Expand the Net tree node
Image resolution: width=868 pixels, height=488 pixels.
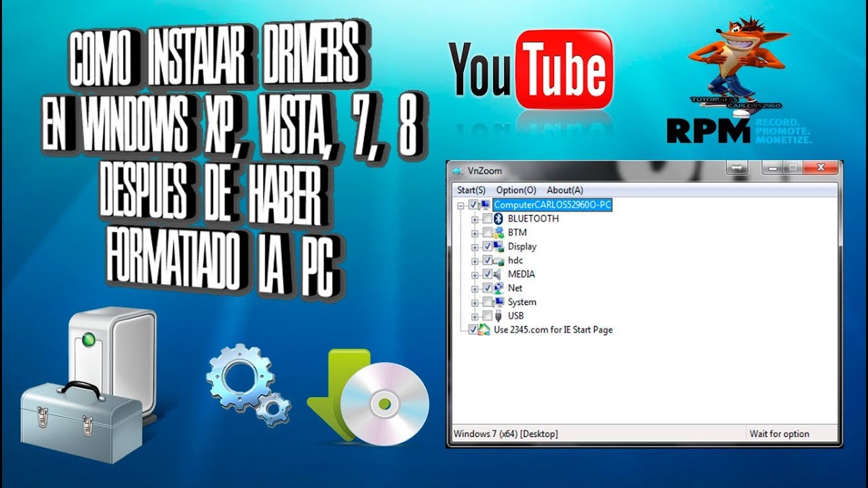475,289
